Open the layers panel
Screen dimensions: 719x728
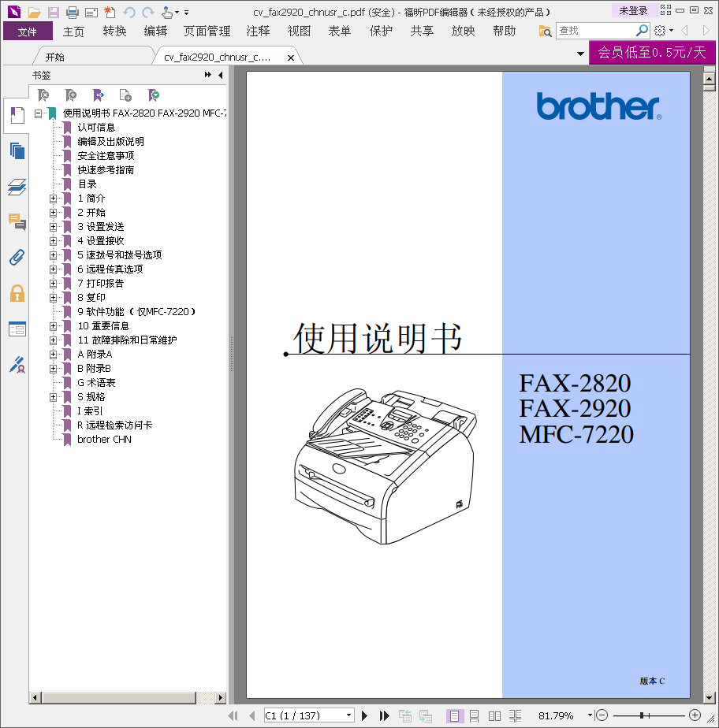(17, 187)
